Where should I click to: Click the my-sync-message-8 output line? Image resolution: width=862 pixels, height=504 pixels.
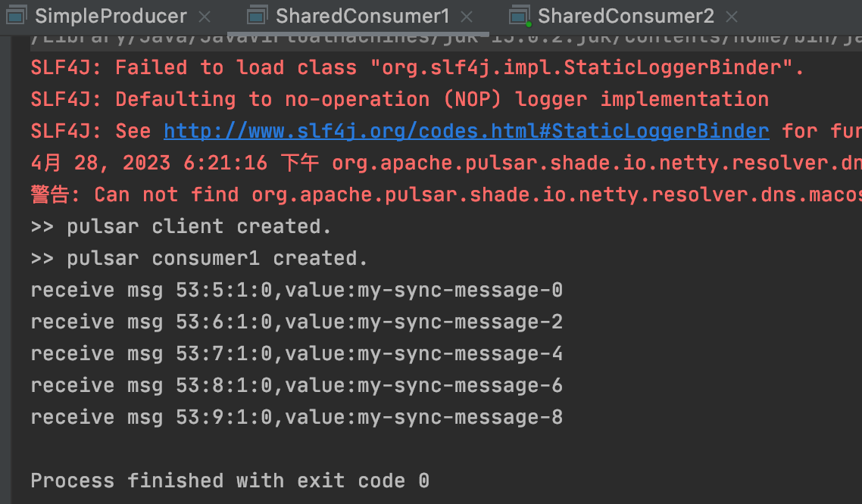pyautogui.click(x=297, y=417)
